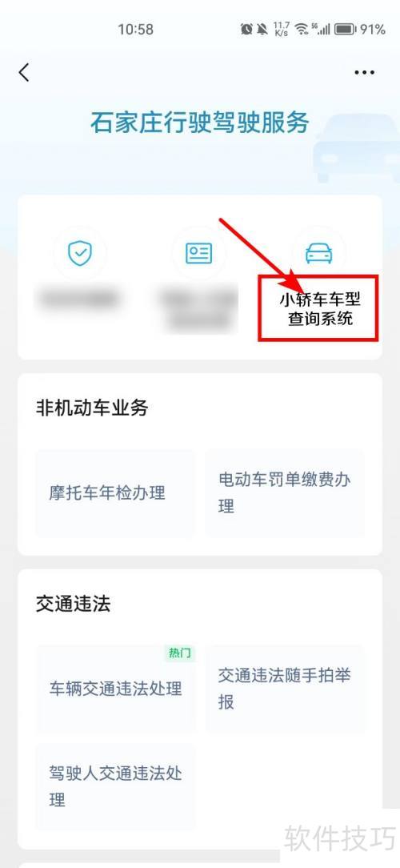This screenshot has width=400, height=868.
Task: Tap the 热门 hot tag badge
Action: click(x=180, y=653)
